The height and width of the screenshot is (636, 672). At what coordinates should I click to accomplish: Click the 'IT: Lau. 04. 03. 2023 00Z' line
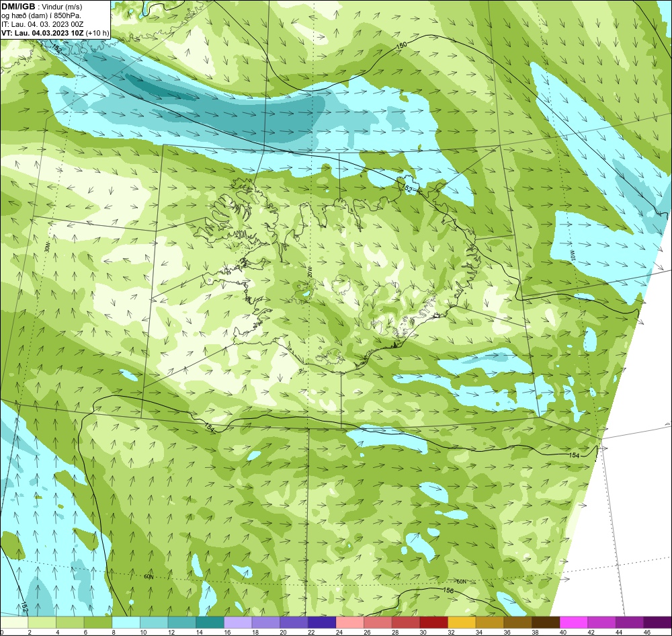[42, 24]
